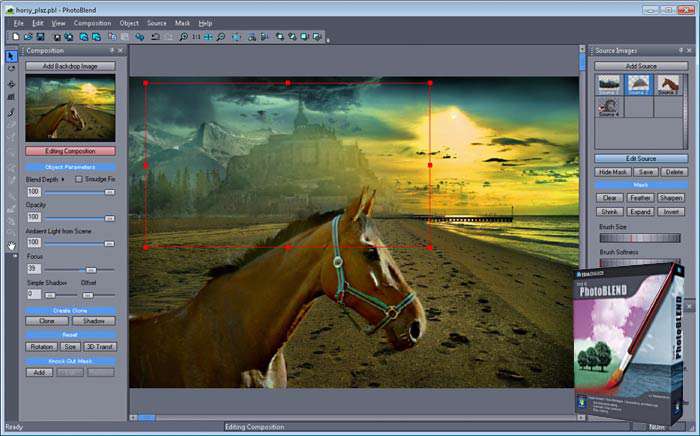Click the 3D Transf reset button
700x436 pixels.
coord(100,347)
